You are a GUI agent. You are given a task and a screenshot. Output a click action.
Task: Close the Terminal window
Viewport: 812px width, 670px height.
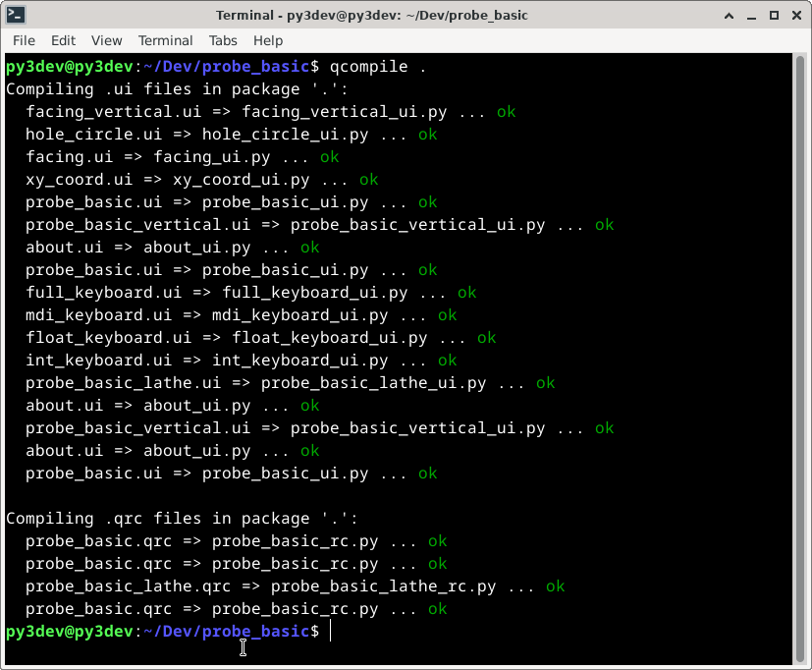pos(797,16)
